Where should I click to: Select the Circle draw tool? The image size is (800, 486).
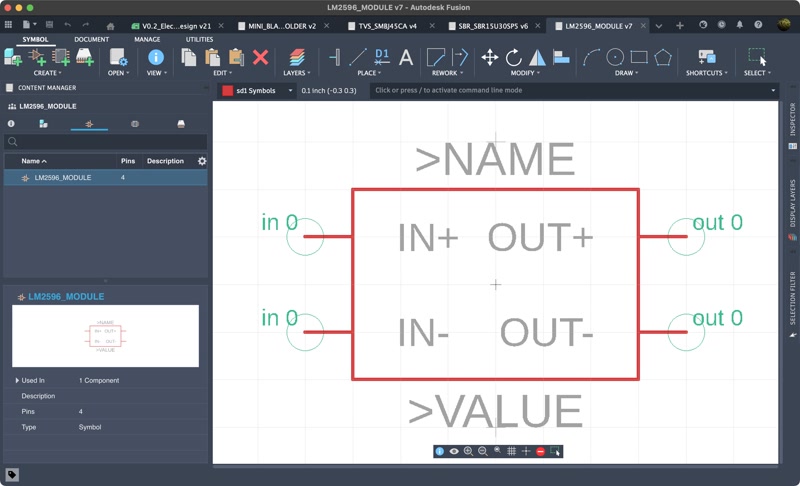pos(615,57)
